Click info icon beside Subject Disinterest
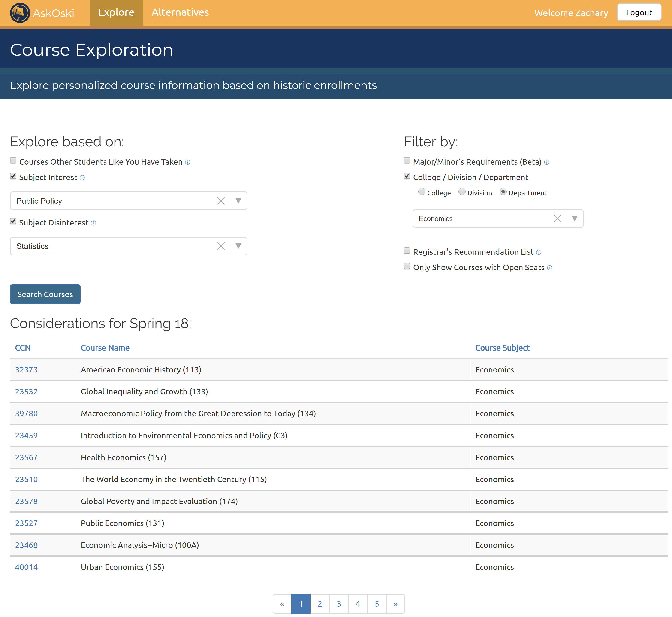 point(93,223)
